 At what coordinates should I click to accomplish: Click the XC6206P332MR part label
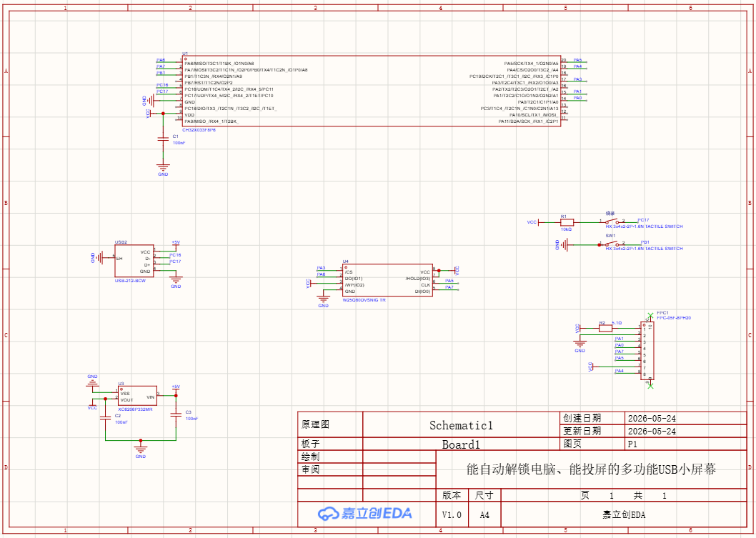click(135, 409)
